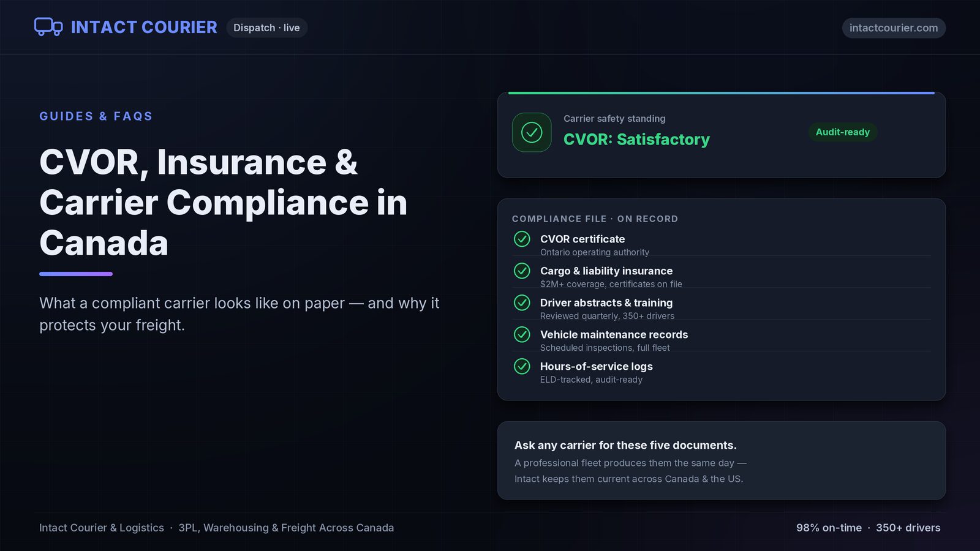Click the INTACT COURIER brand name
The height and width of the screenshot is (551, 980).
coord(144,28)
